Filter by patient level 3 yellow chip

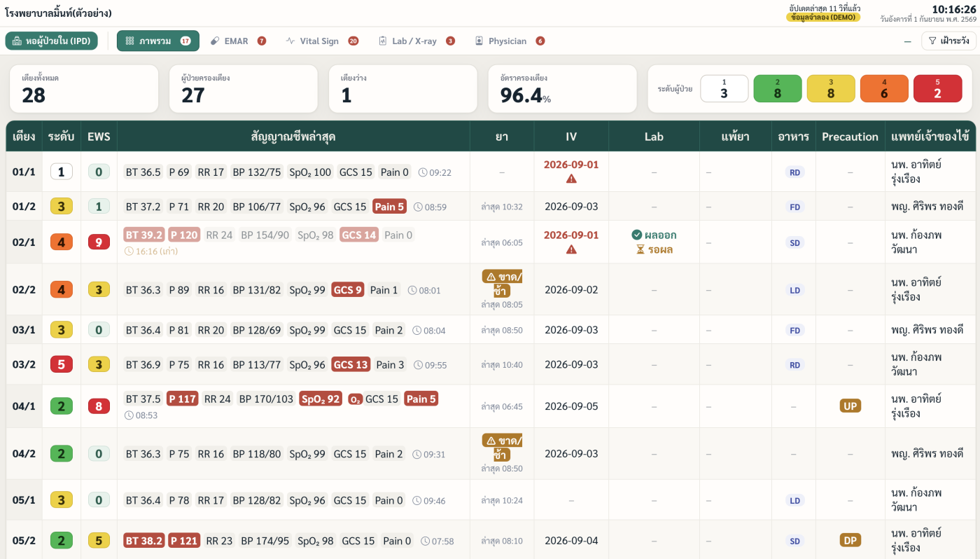[x=831, y=88]
